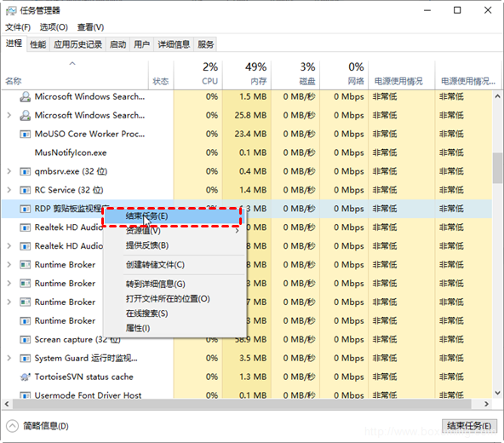The image size is (504, 443).
Task: Click the expandable Realtek HD Audio process icon
Action: pos(25,246)
